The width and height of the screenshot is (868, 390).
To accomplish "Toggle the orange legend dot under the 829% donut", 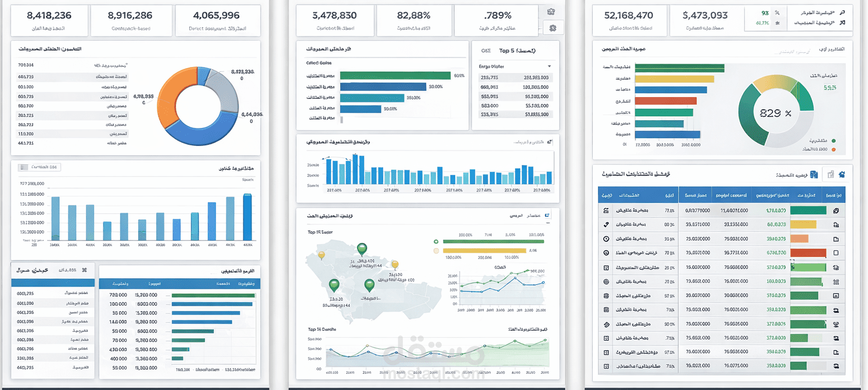I will (x=834, y=149).
